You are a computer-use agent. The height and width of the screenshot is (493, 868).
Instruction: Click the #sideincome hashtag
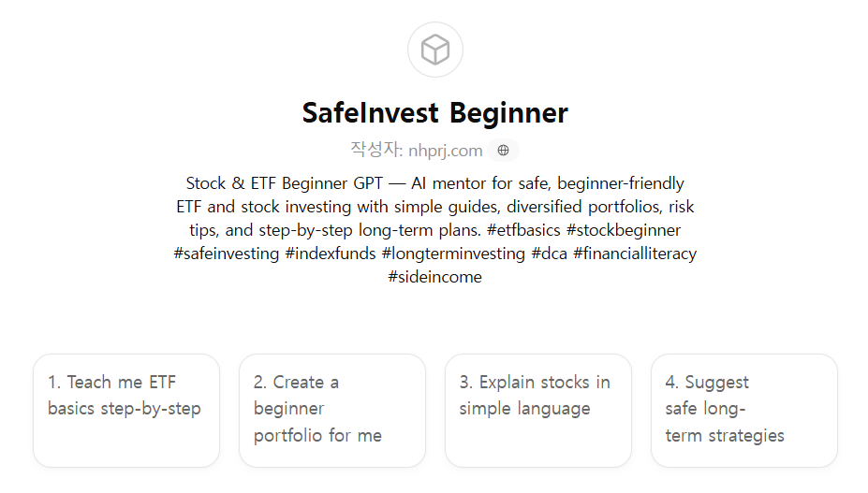(434, 277)
